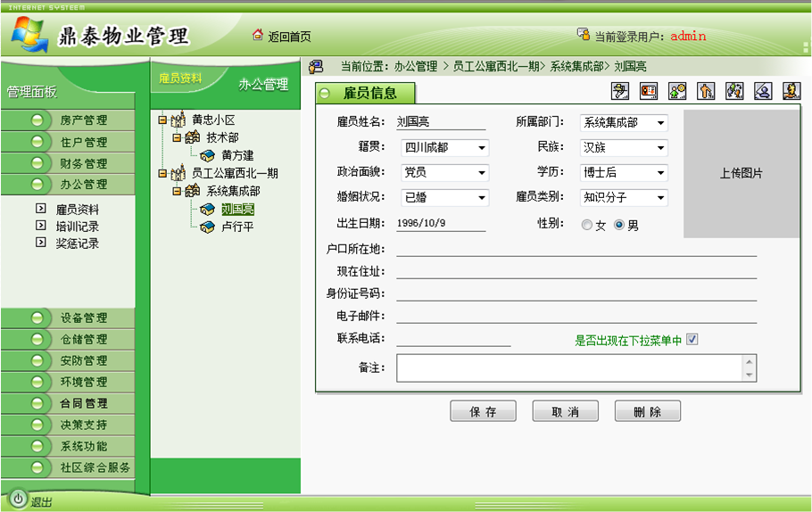Toggle the 是否出现在下拉菜单中 checkbox
The image size is (812, 512).
tap(692, 340)
